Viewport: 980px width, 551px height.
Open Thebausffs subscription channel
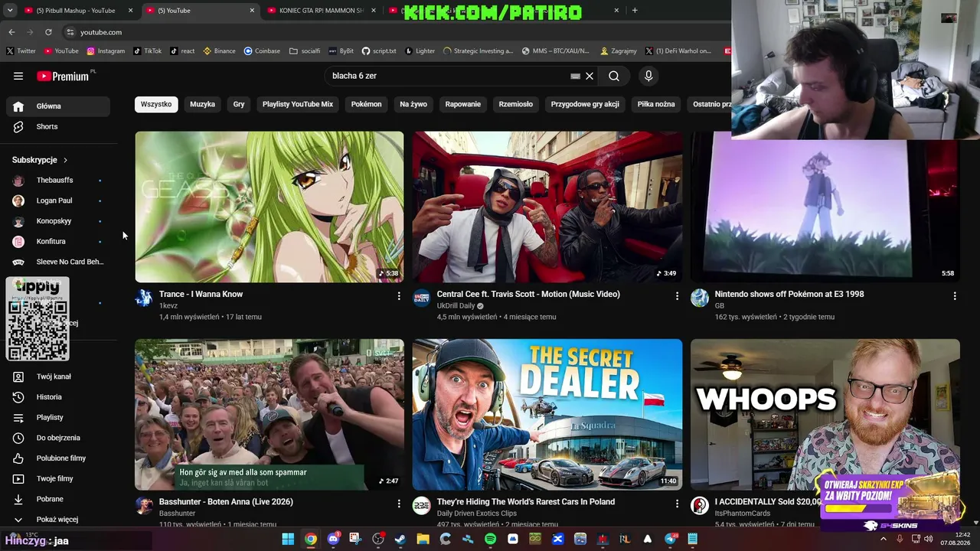[58, 181]
